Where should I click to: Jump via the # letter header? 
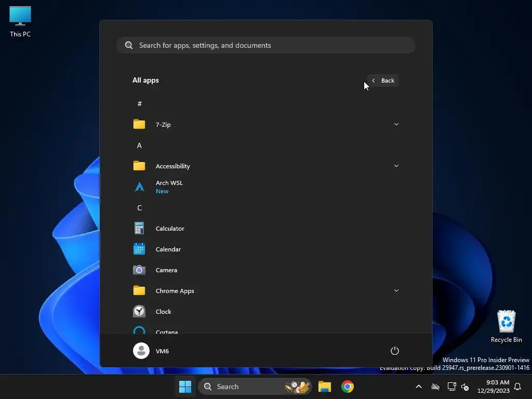click(139, 104)
